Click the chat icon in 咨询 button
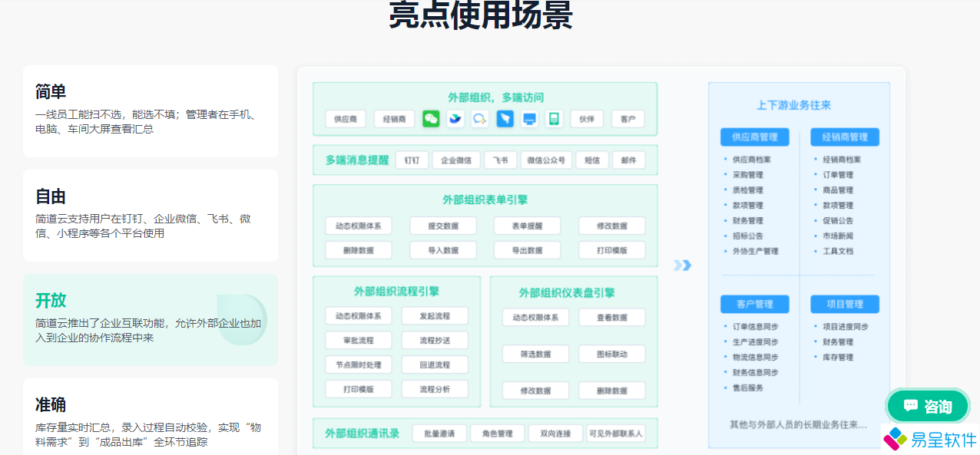This screenshot has height=455, width=980. [x=911, y=406]
